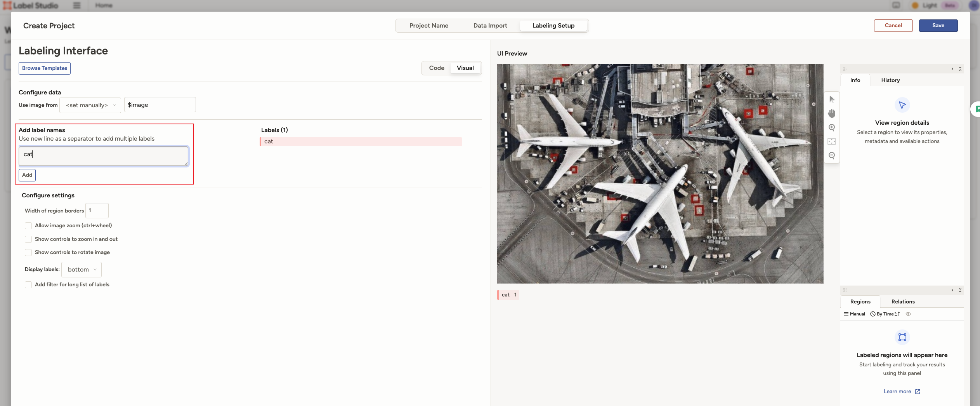The width and height of the screenshot is (980, 406).
Task: Click the zoom out magnifier icon
Action: point(832,155)
